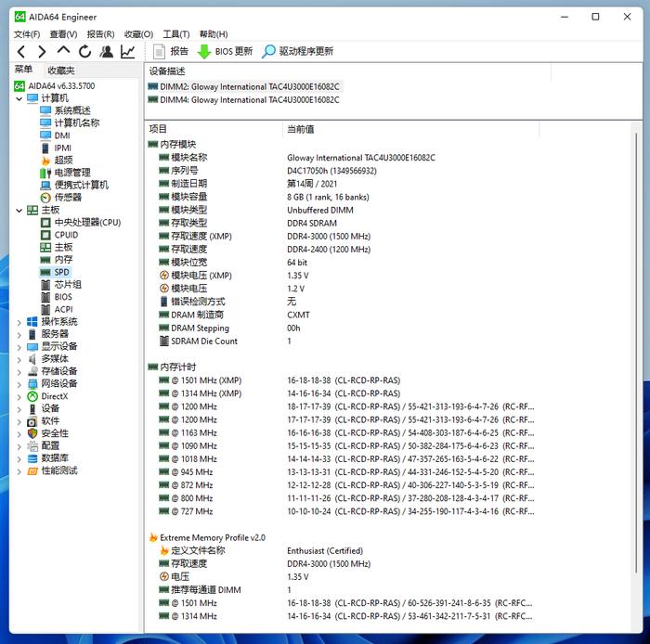Expand the 网络设备 tree node
Viewport: 650px width, 644px height.
click(19, 384)
